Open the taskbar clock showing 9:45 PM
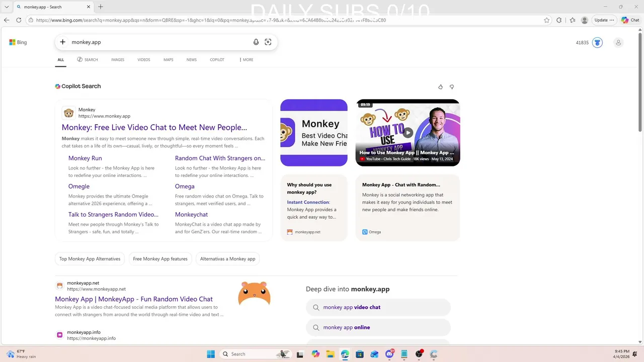The width and height of the screenshot is (644, 362). tap(622, 354)
